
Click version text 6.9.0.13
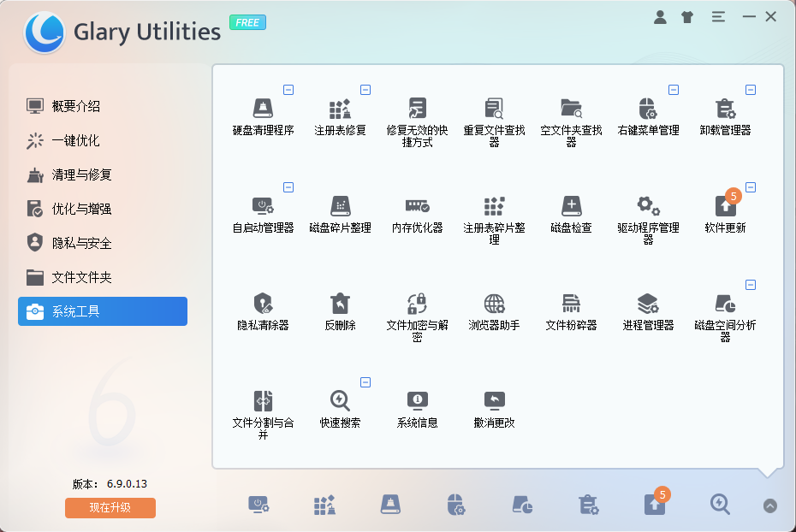tap(127, 484)
